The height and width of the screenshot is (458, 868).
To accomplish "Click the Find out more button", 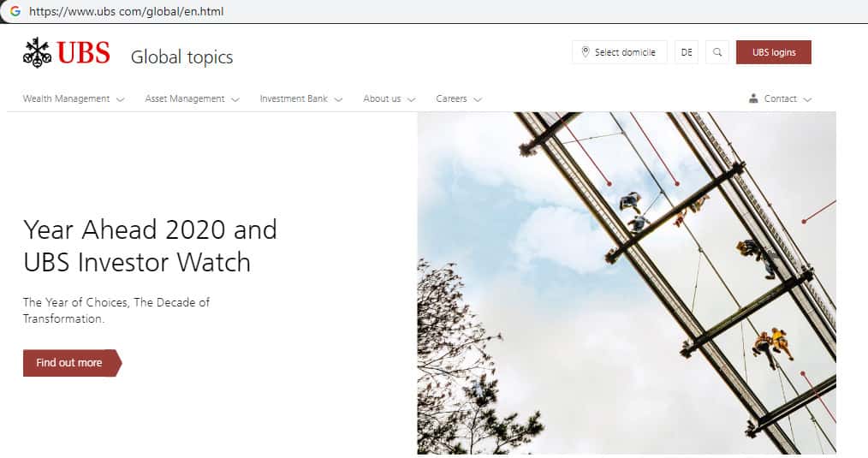I will point(72,363).
